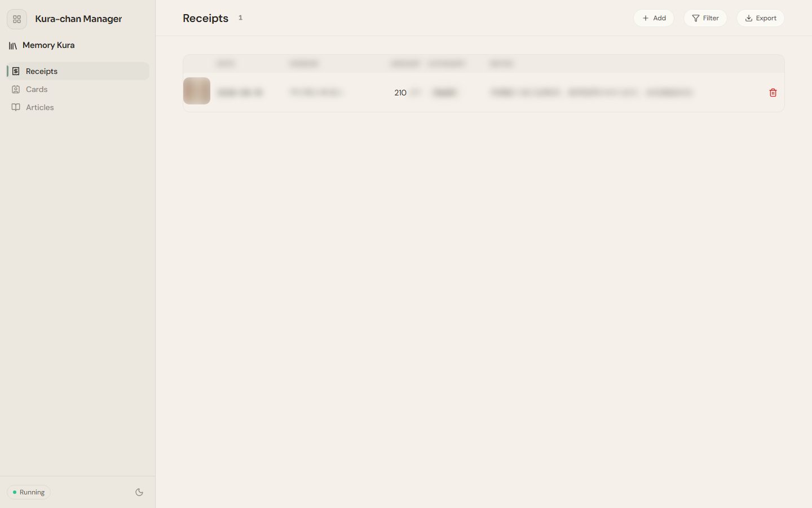812x508 pixels.
Task: Click the Running status indicator
Action: [x=29, y=492]
